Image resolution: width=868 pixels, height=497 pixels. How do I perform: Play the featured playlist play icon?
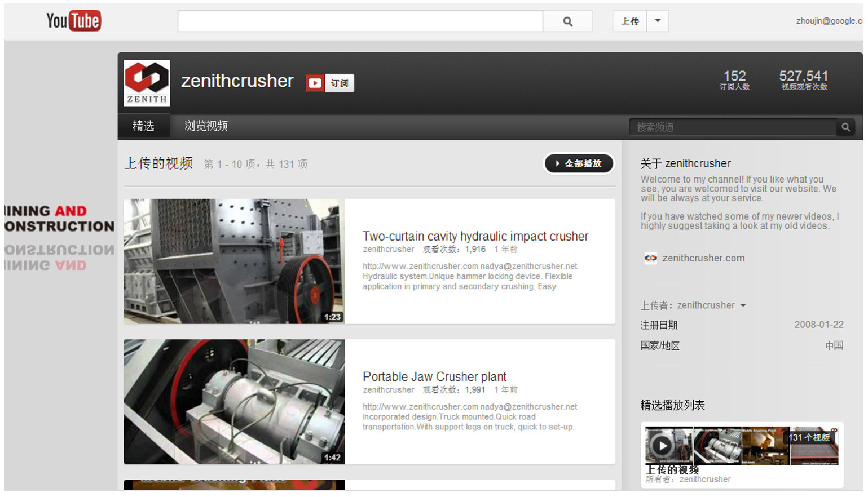tap(662, 446)
